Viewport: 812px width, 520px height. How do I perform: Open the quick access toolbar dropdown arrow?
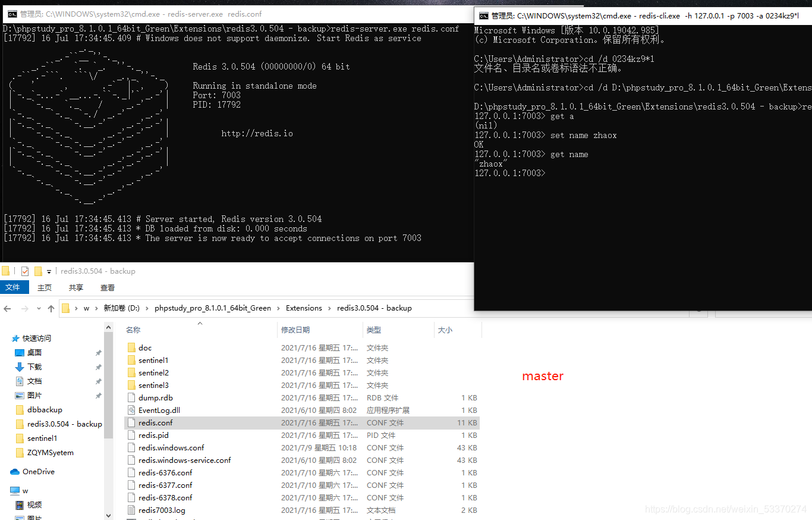point(49,271)
